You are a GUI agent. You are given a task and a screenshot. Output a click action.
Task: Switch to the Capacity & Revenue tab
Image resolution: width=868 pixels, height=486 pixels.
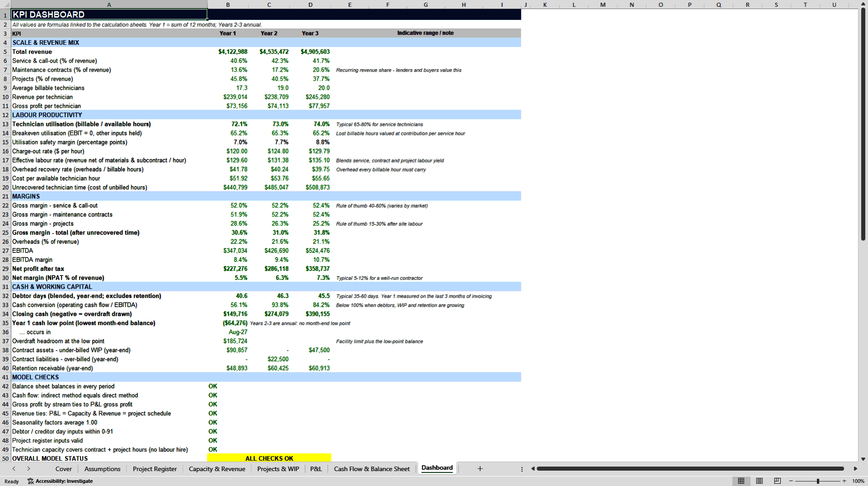(217, 469)
